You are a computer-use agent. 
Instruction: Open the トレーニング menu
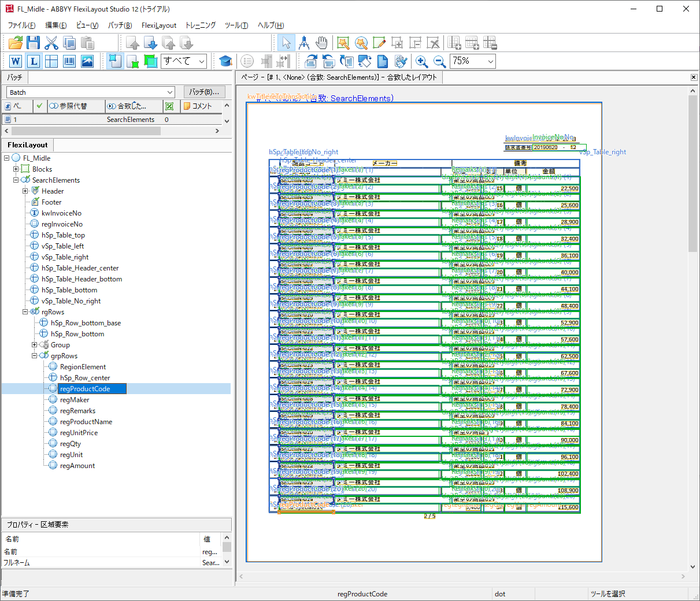click(201, 25)
